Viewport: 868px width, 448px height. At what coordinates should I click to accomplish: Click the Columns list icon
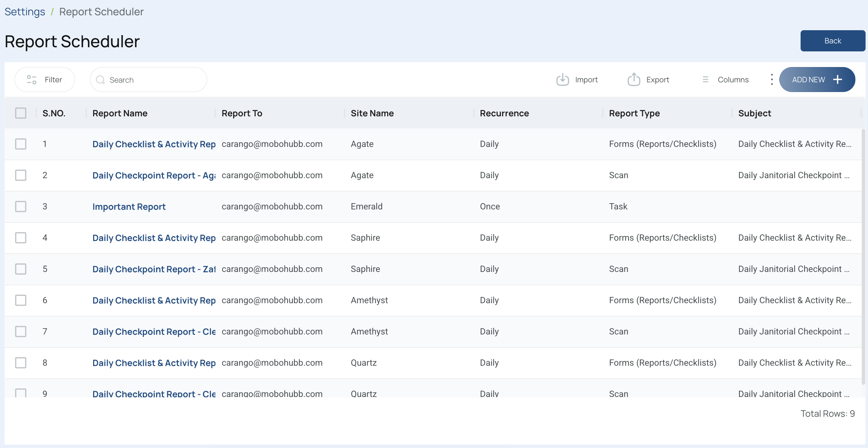(x=705, y=80)
